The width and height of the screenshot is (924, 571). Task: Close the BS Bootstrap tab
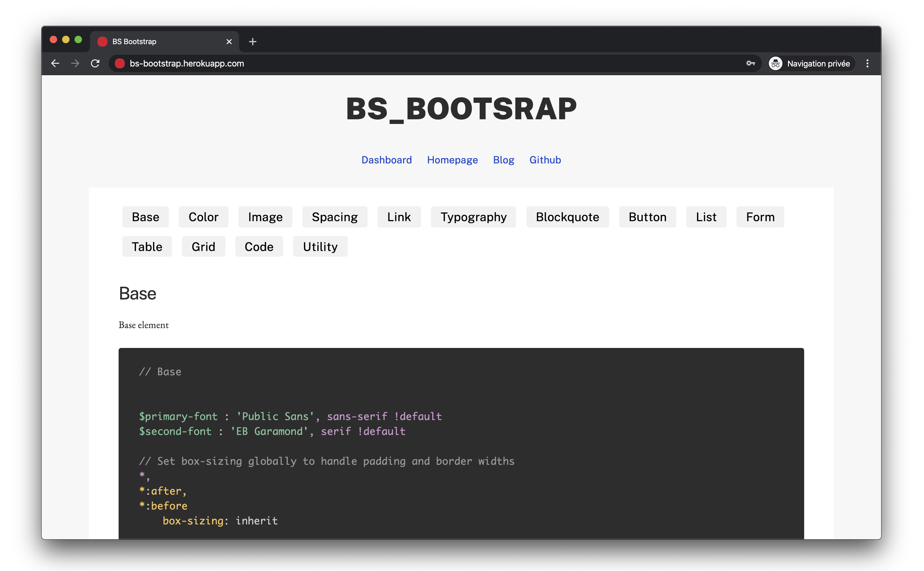pos(229,42)
